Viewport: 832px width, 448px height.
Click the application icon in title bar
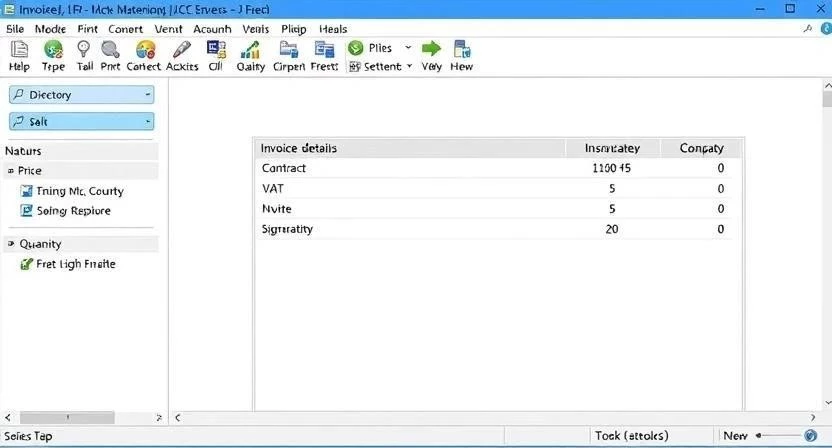click(9, 9)
